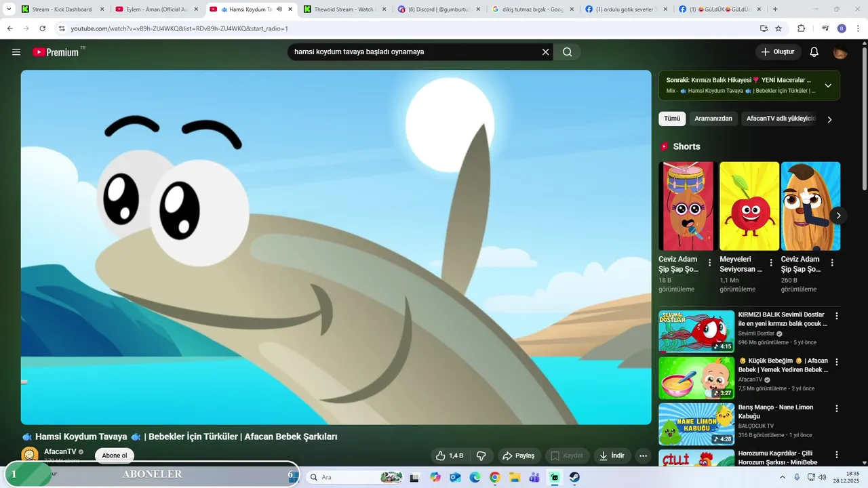Click the video player to pause
This screenshot has width=868, height=488.
pos(336,247)
